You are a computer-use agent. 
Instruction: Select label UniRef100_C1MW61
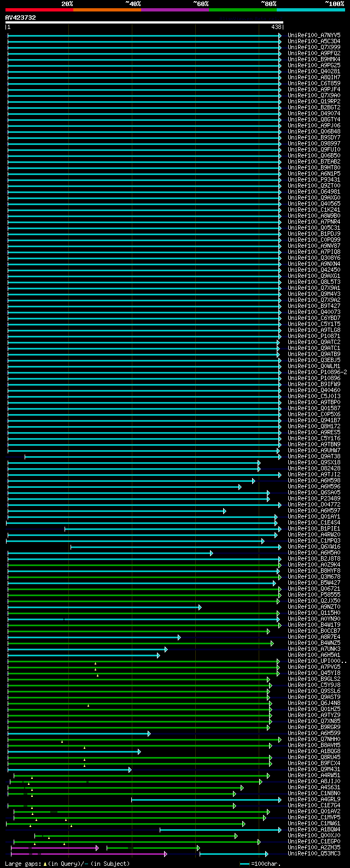click(x=314, y=823)
